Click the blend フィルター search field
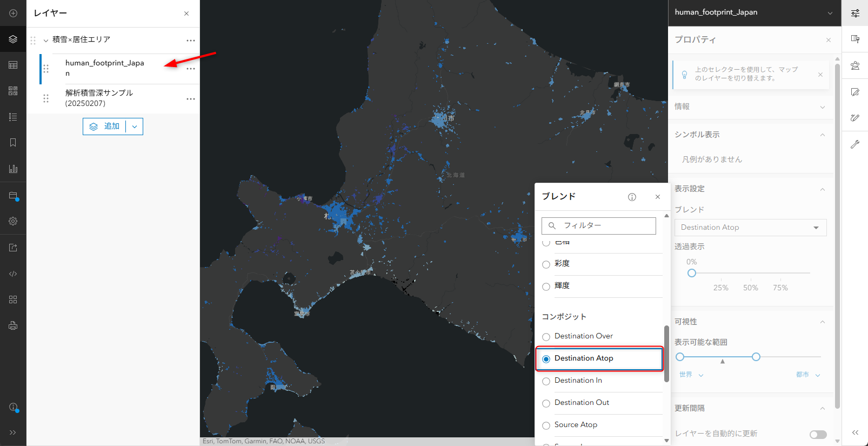868x446 pixels. point(599,225)
